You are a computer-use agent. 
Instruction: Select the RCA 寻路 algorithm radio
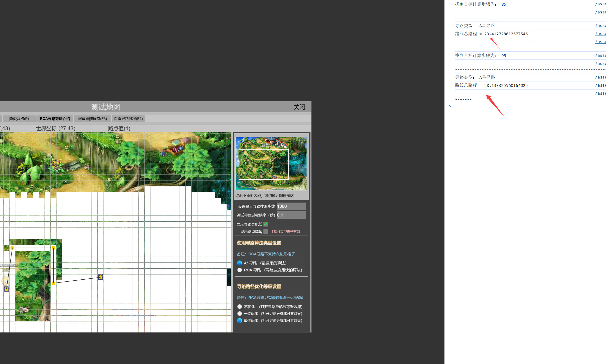(x=240, y=270)
